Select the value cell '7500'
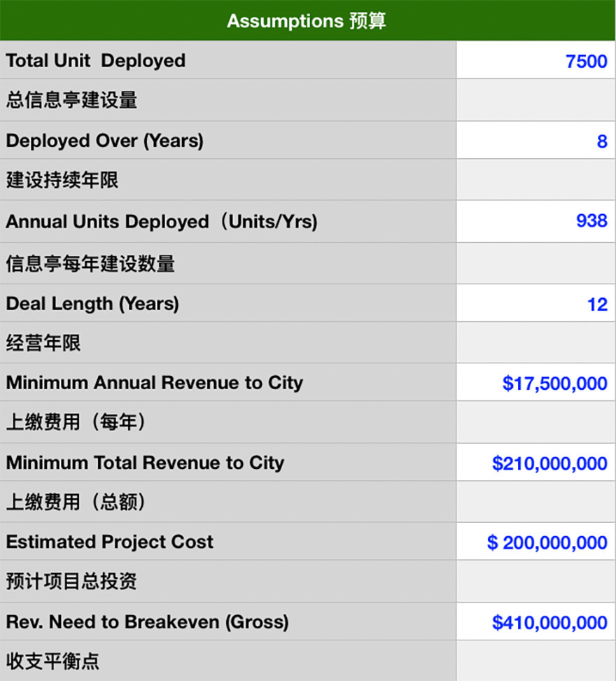The width and height of the screenshot is (616, 681). click(536, 60)
